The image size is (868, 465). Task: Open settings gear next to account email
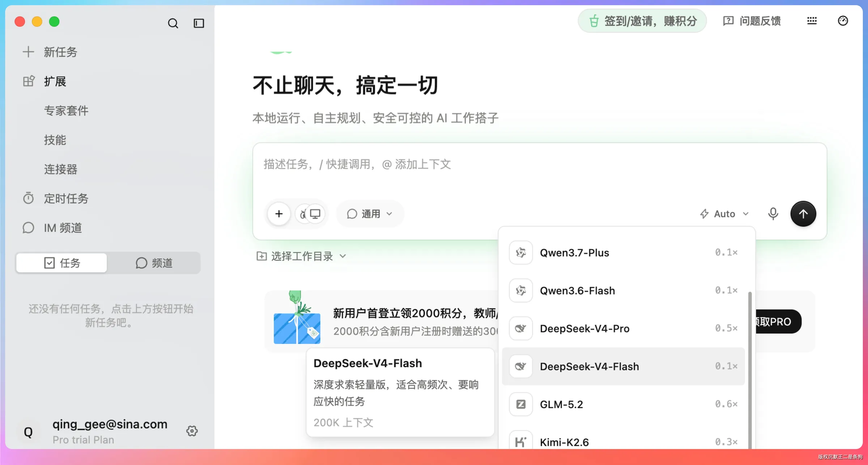click(x=192, y=431)
